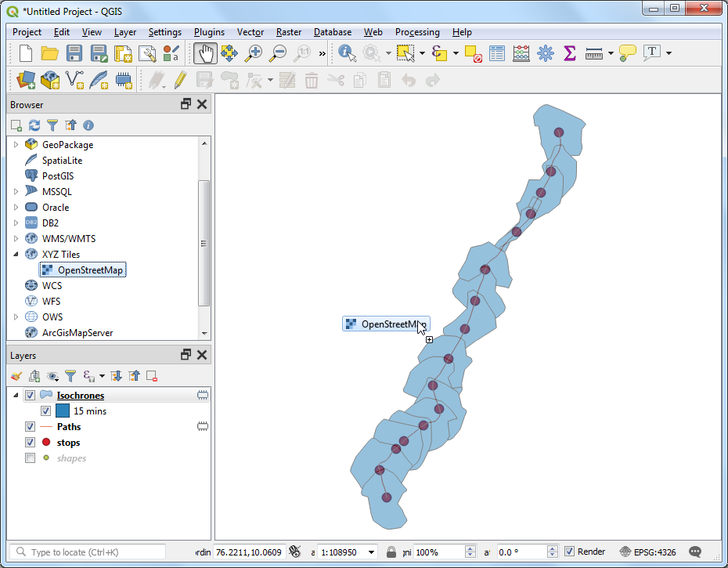Toggle the Render checkbox in status bar

coord(569,552)
